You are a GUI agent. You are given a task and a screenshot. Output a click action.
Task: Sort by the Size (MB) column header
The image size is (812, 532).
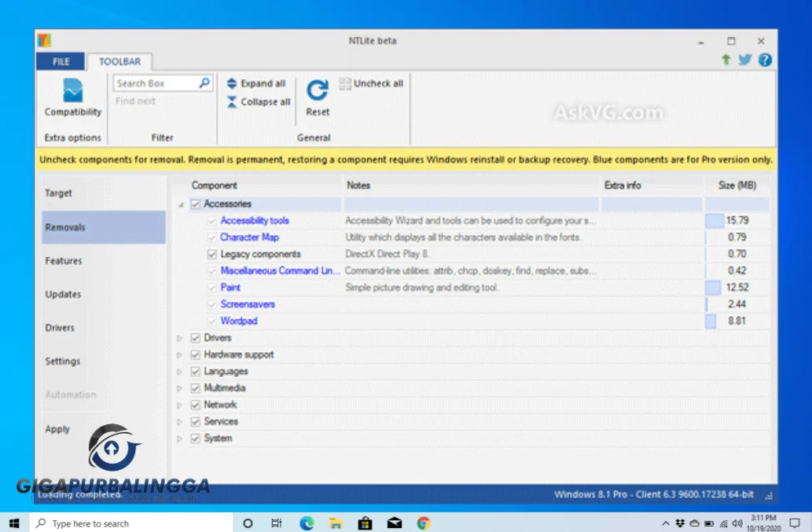click(737, 185)
